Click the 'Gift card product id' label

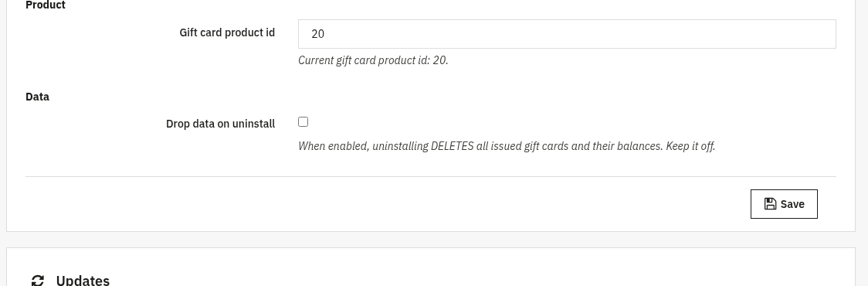pyautogui.click(x=227, y=32)
